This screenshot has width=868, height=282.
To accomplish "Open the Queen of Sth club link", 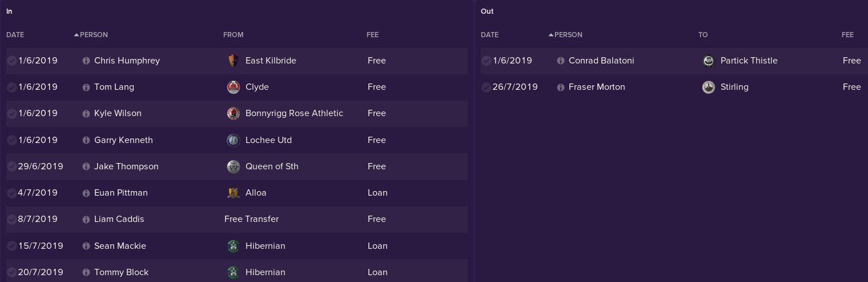I will 272,166.
